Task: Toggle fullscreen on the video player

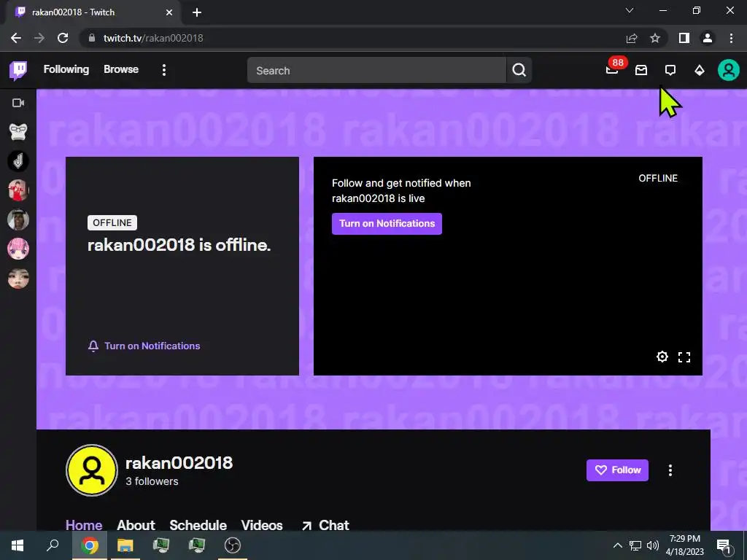Action: pyautogui.click(x=684, y=357)
